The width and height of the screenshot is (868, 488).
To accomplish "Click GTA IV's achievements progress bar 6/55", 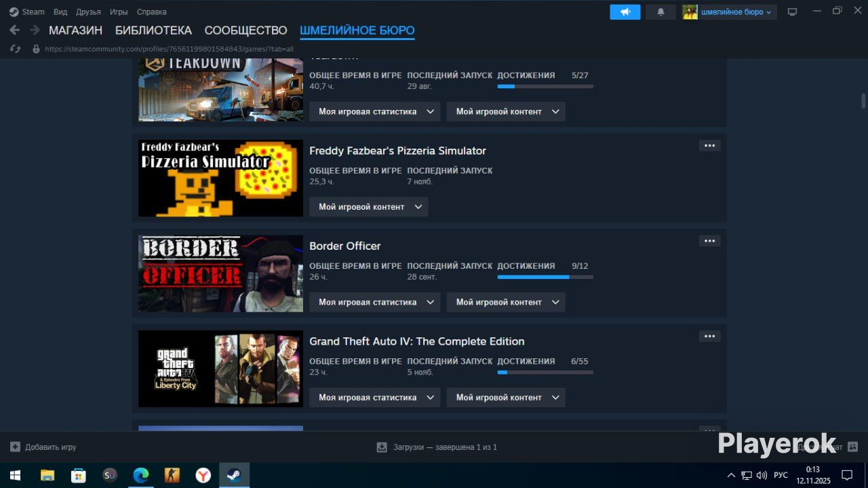I will [545, 372].
